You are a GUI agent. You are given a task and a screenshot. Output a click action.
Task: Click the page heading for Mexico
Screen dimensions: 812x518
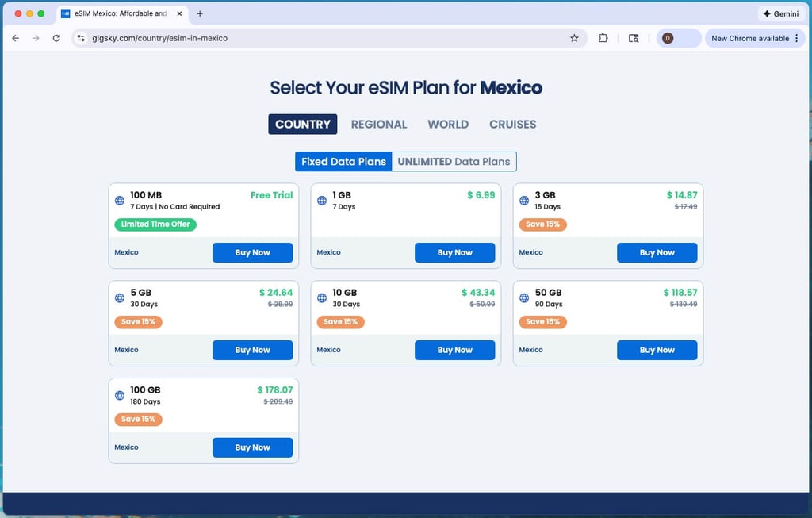click(406, 87)
